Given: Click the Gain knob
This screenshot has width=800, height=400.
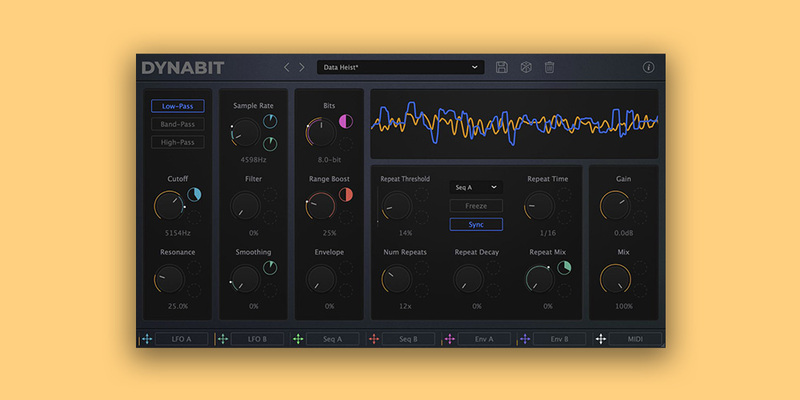Looking at the screenshot, I should coord(615,206).
